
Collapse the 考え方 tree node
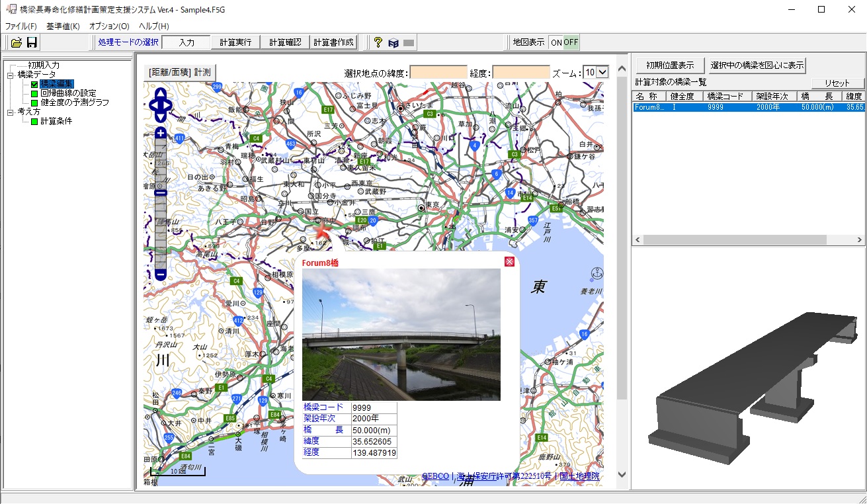click(x=11, y=112)
